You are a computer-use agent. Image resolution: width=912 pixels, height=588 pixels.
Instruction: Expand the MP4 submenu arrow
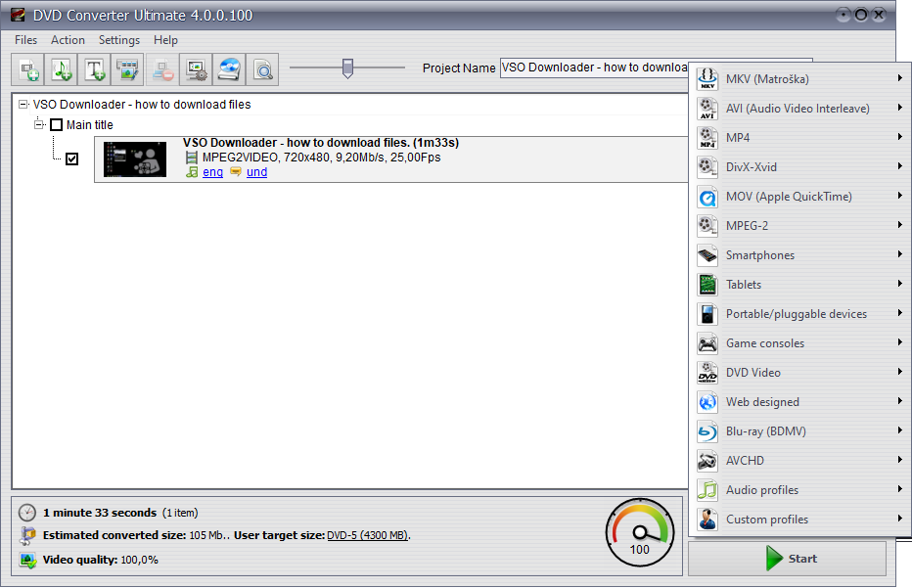click(x=900, y=137)
